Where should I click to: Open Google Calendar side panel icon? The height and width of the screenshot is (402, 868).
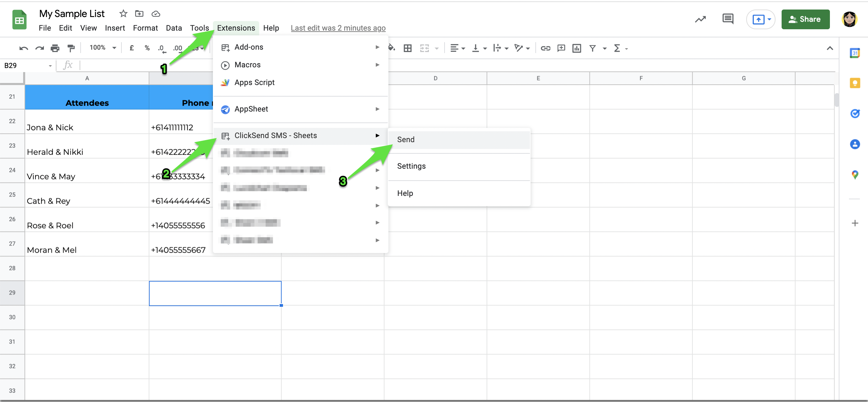(x=855, y=53)
